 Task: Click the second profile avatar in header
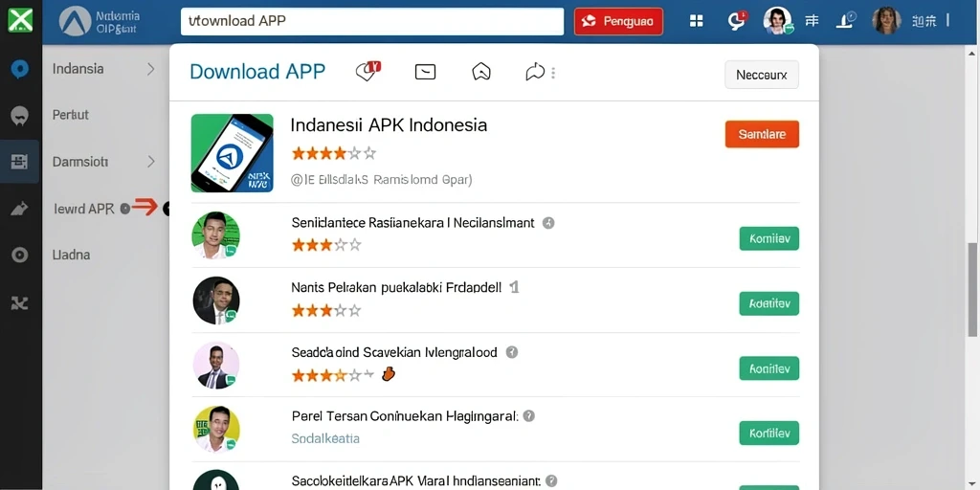(886, 21)
